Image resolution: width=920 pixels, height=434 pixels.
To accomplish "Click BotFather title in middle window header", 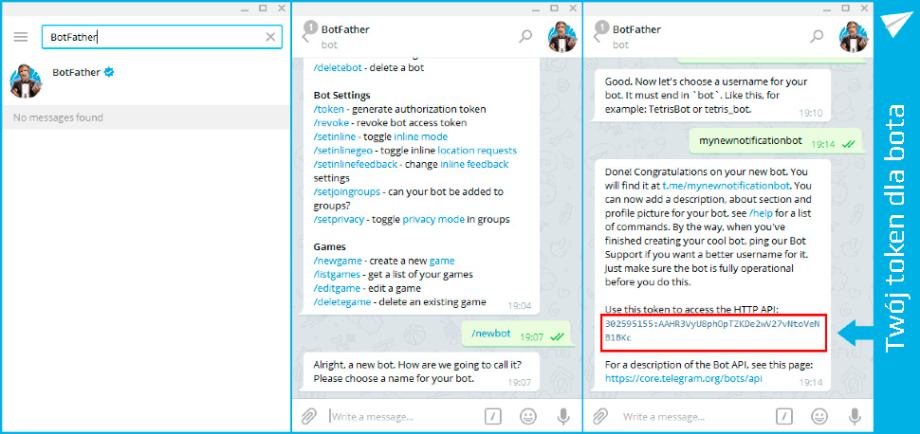I will pos(345,29).
